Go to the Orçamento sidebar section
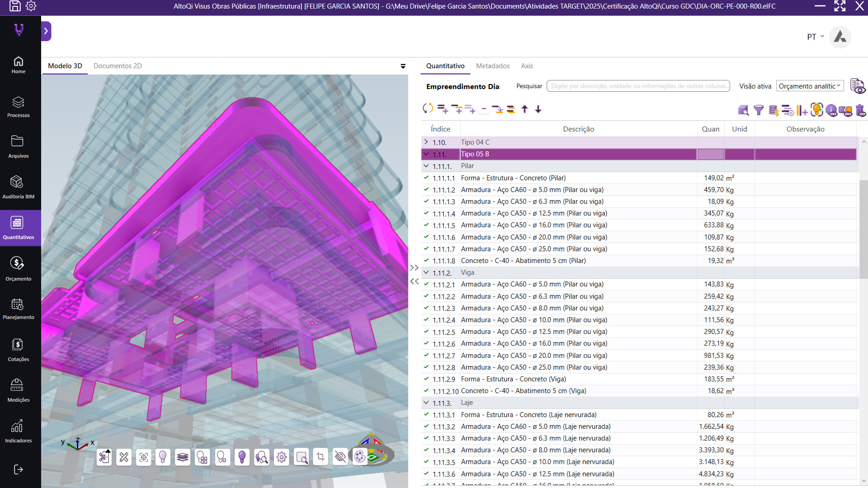The height and width of the screenshot is (488, 868). 18,269
